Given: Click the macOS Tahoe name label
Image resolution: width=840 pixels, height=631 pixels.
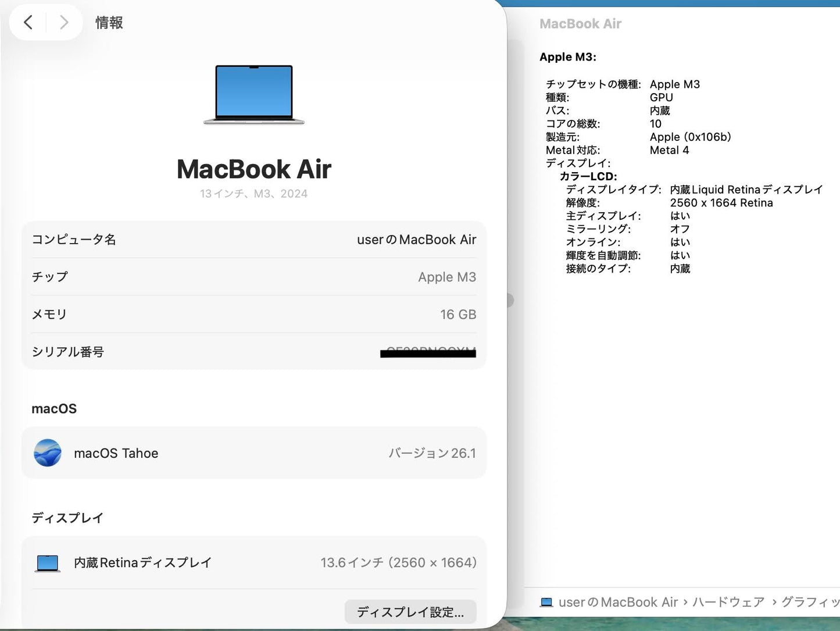Looking at the screenshot, I should 116,453.
